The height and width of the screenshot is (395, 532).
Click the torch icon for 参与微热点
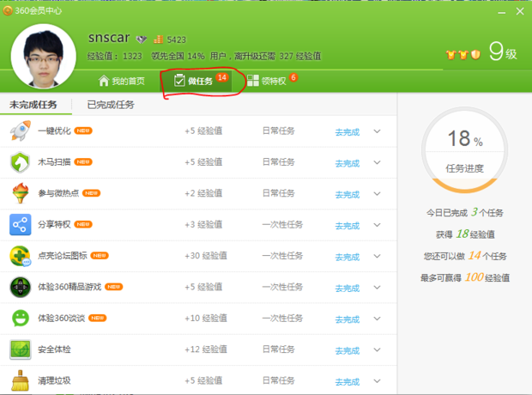click(x=21, y=193)
